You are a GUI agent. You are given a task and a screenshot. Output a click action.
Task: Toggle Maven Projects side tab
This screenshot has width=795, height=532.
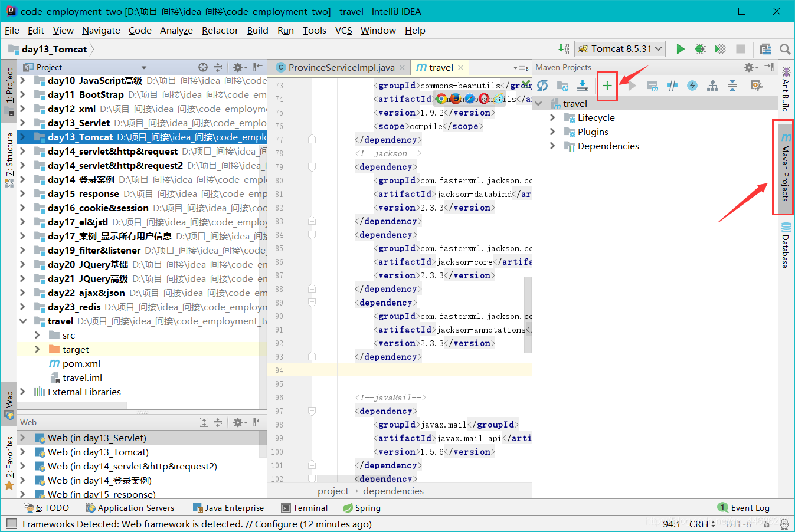click(x=786, y=168)
